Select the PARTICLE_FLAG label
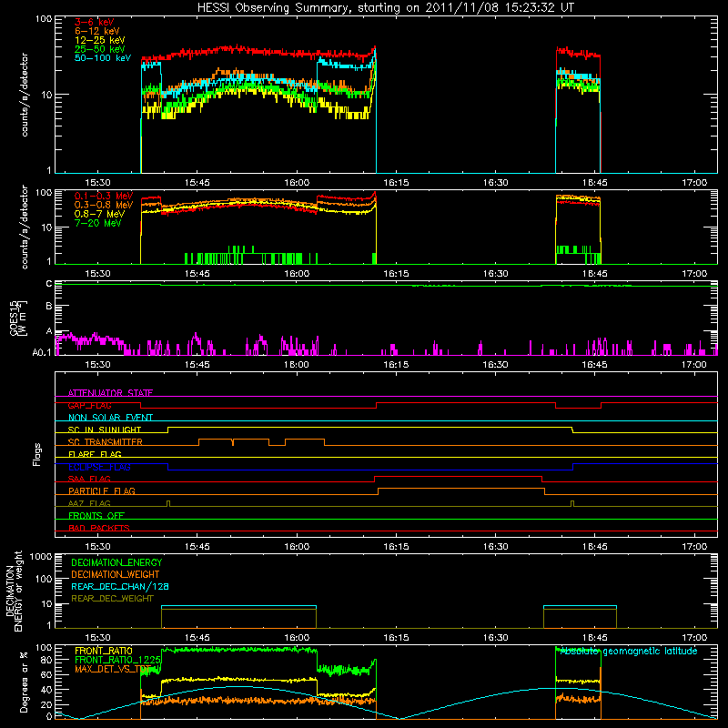This screenshot has height=728, width=728. point(102,490)
